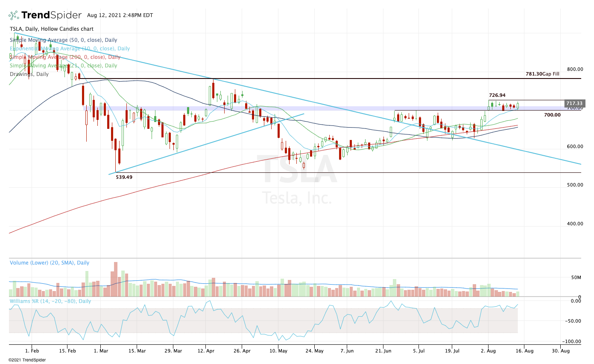Select the Simple Moving Average (21) legend entry
This screenshot has width=594, height=364.
click(64, 66)
